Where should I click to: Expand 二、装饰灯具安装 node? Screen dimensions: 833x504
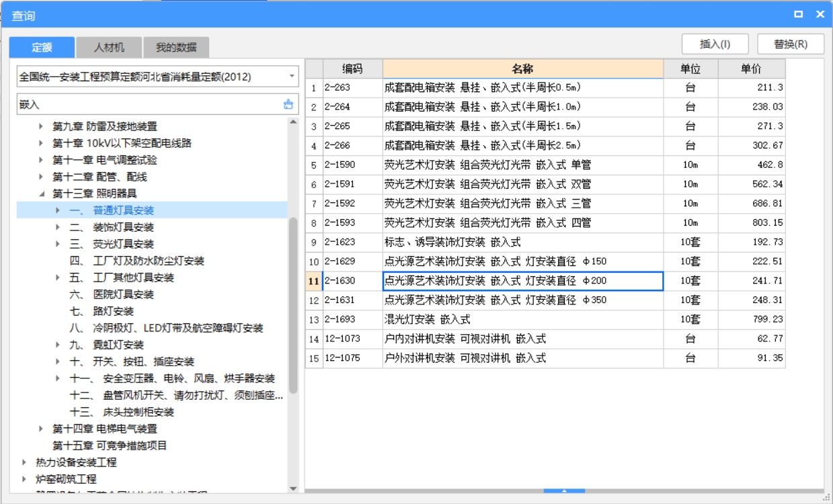pos(58,227)
